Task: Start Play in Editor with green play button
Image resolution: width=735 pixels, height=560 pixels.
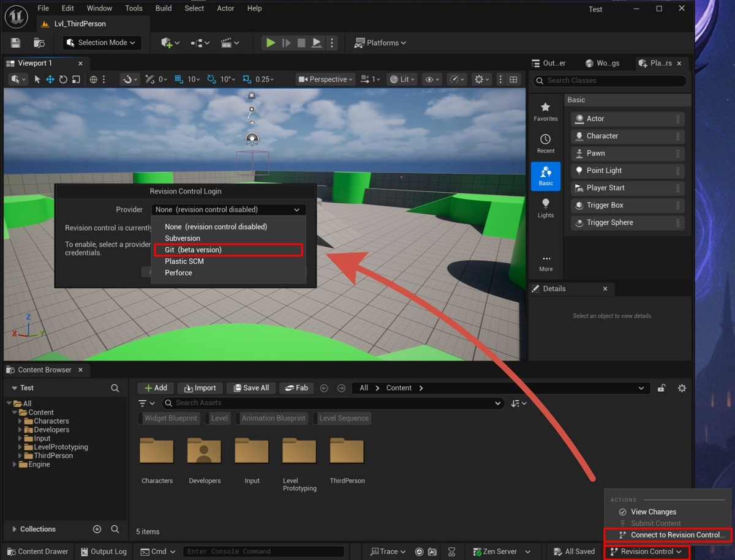Action: coord(270,43)
